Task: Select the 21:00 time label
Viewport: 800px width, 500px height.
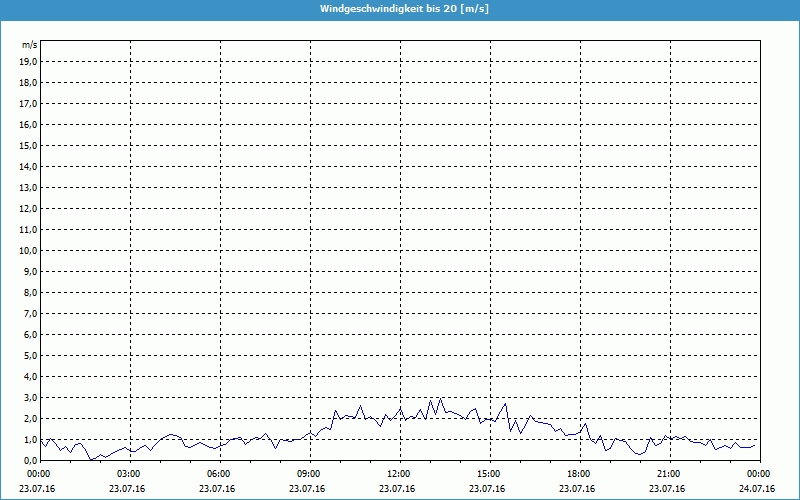Action: click(667, 474)
